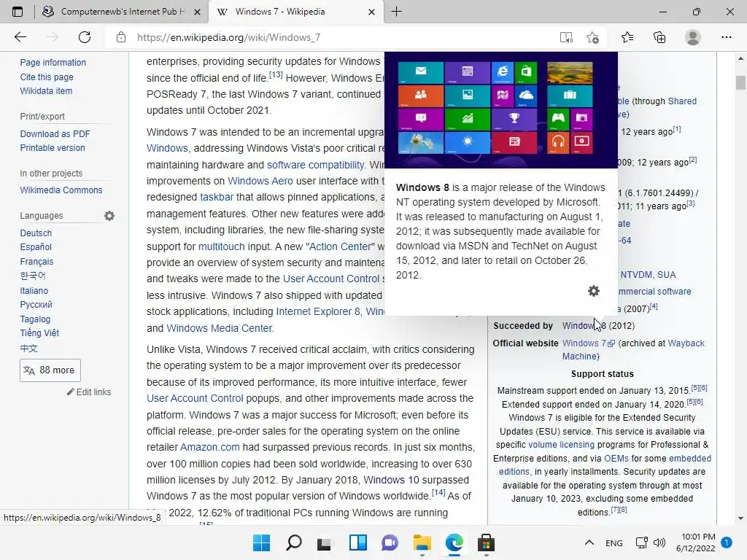The image size is (747, 560).
Task: Open a new browser tab
Action: (x=396, y=12)
